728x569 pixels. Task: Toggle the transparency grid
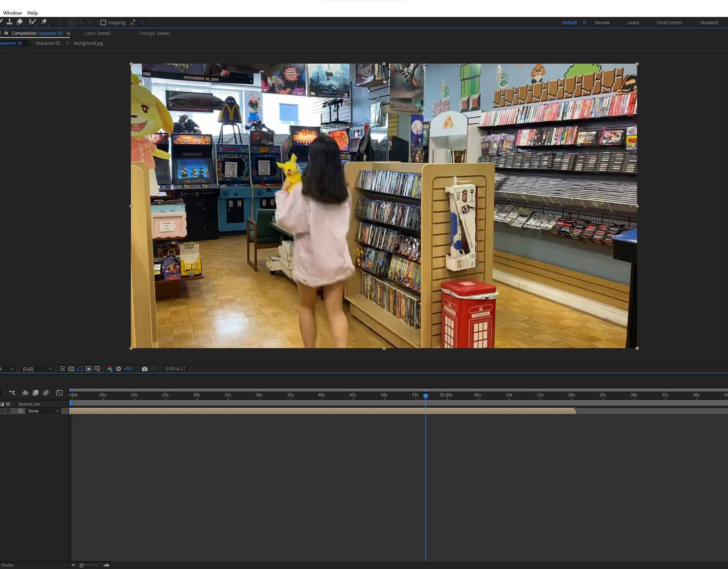click(x=71, y=369)
